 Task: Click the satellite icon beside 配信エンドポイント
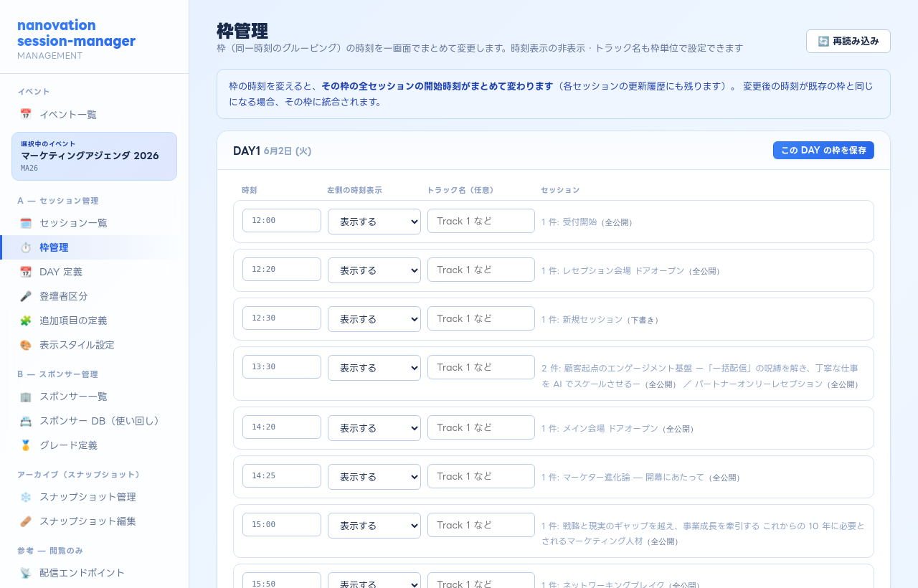pyautogui.click(x=26, y=573)
